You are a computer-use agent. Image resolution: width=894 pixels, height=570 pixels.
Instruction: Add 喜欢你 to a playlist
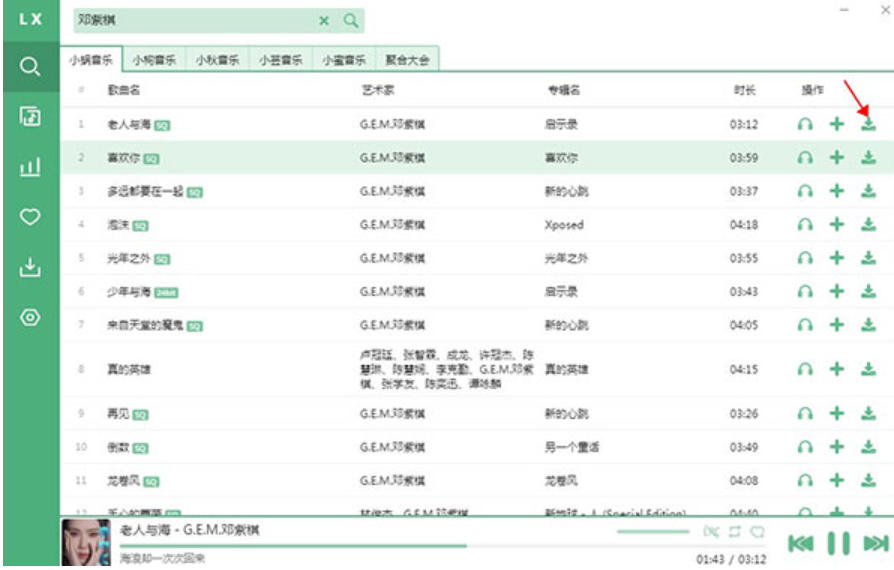click(x=837, y=158)
